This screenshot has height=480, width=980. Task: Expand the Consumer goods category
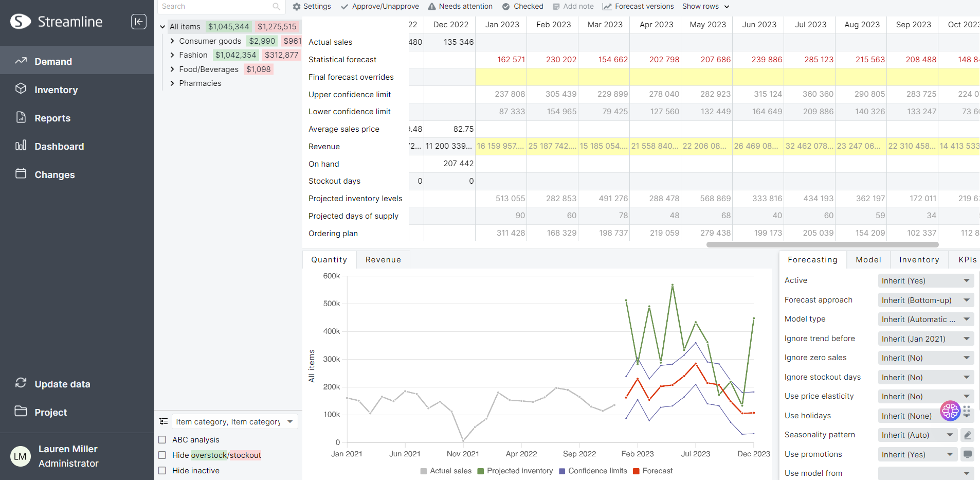[172, 41]
